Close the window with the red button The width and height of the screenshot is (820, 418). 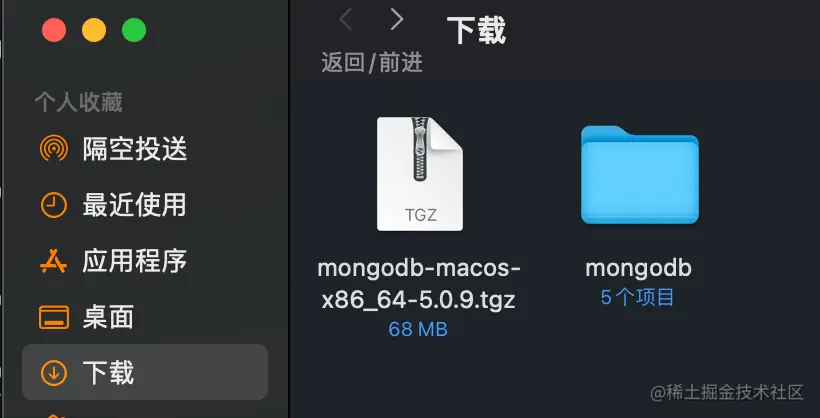(54, 30)
